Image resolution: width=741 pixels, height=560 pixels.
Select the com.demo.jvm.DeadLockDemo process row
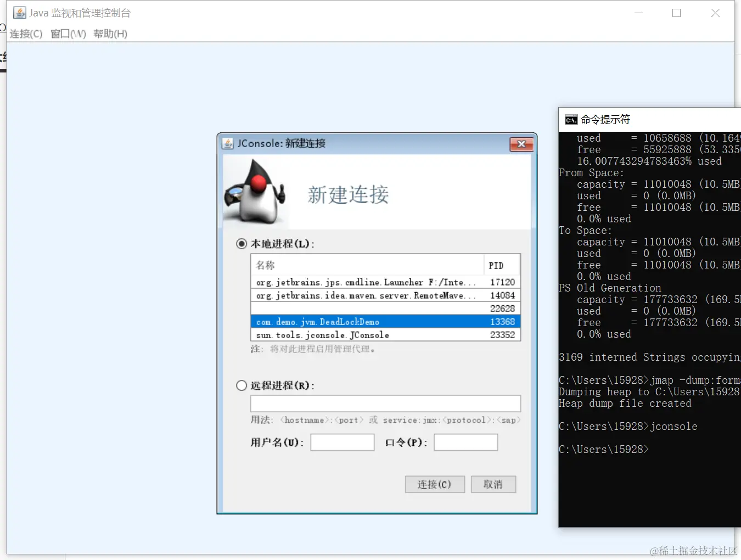coord(385,322)
